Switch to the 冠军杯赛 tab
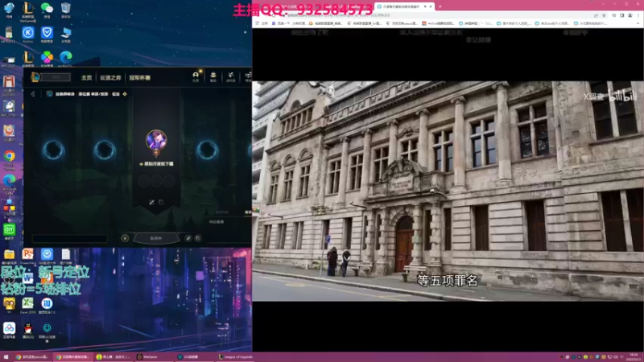This screenshot has width=644, height=362. tap(139, 77)
